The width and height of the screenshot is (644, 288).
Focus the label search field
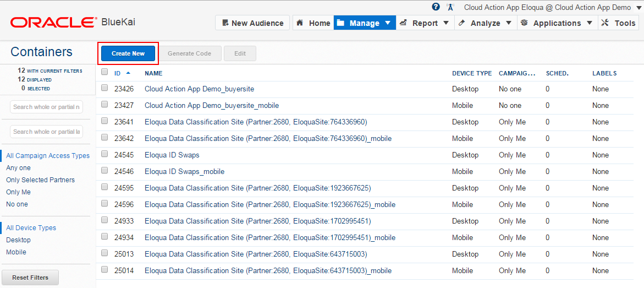(46, 132)
